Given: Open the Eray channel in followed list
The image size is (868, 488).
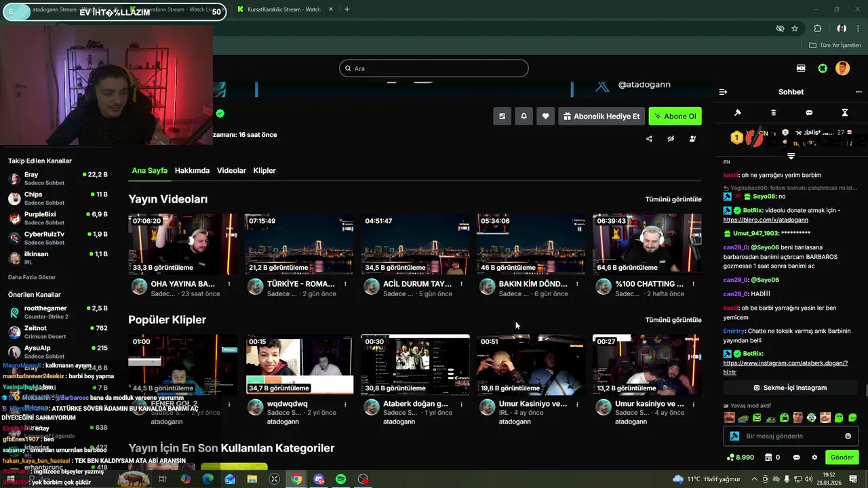Looking at the screenshot, I should (58, 178).
